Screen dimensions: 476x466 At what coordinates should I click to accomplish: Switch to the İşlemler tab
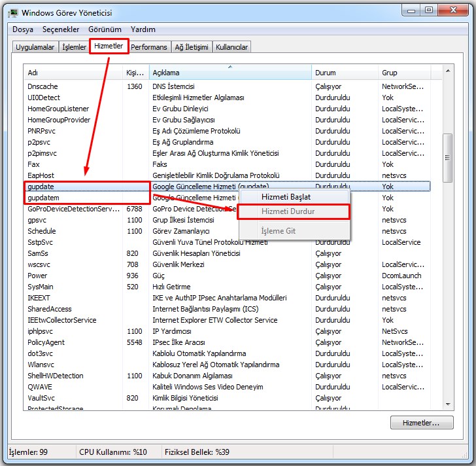pos(74,47)
